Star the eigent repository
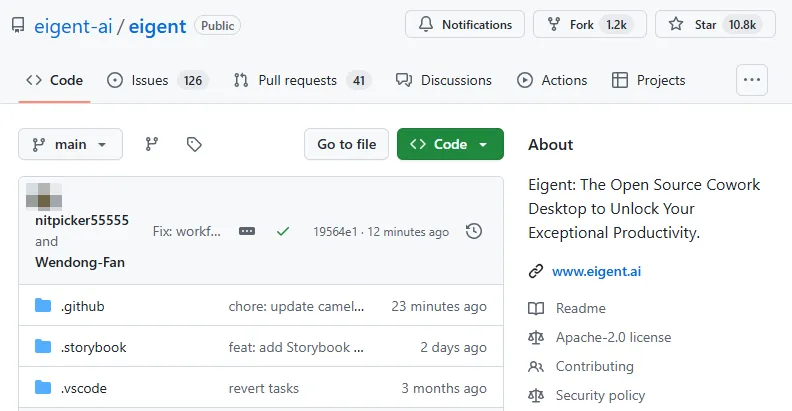Image resolution: width=792 pixels, height=411 pixels. tap(714, 24)
